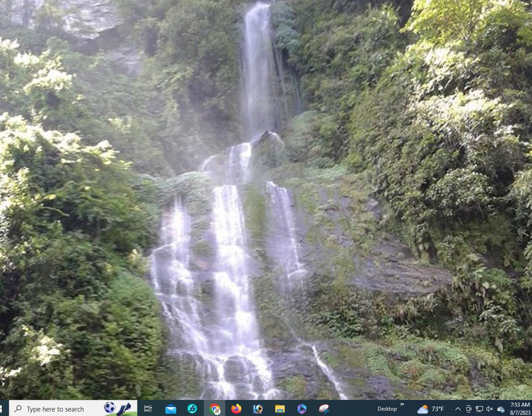Open the Mail app from taskbar

pyautogui.click(x=170, y=409)
